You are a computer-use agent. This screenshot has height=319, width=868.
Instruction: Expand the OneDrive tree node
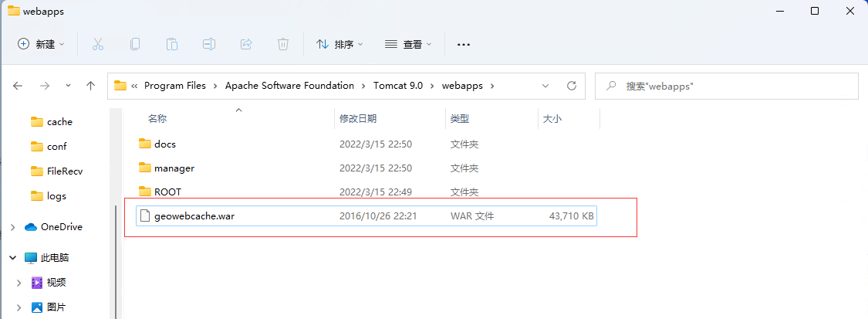tap(13, 227)
